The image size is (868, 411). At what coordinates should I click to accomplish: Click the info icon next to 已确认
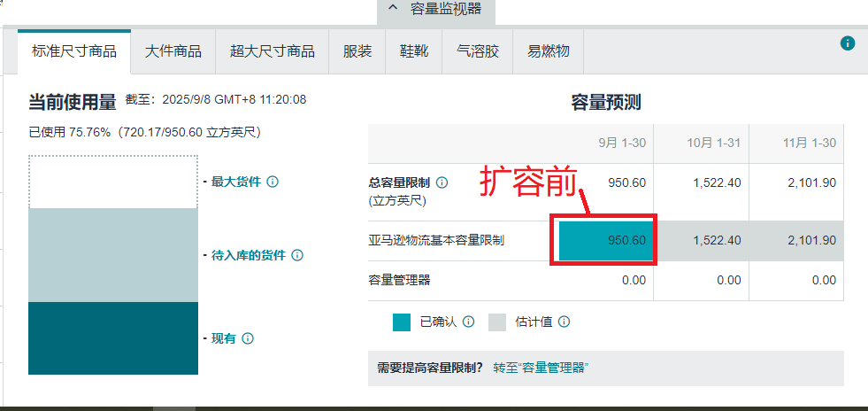pyautogui.click(x=469, y=322)
